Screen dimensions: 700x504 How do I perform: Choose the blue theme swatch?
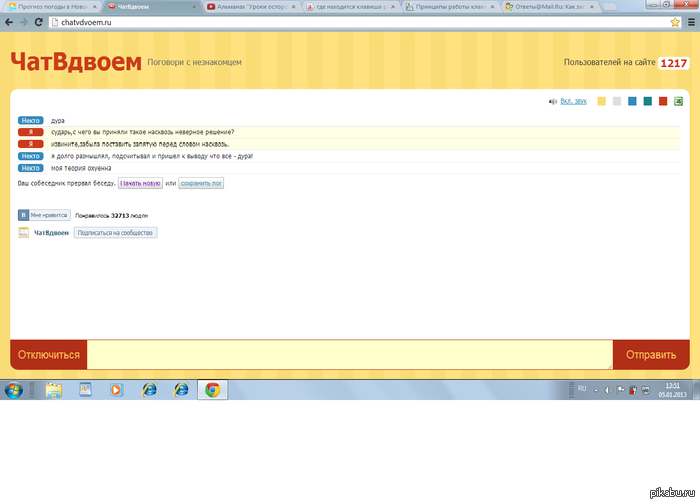(x=632, y=101)
